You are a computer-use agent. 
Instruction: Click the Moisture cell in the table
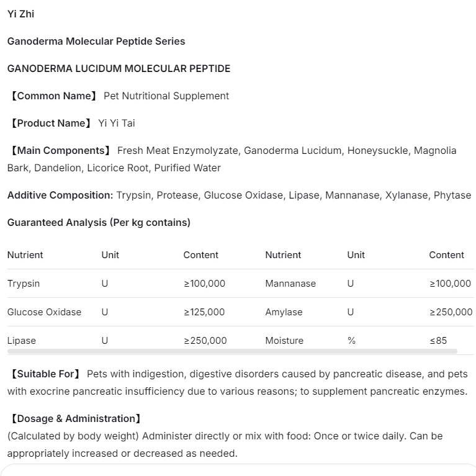coord(284,341)
